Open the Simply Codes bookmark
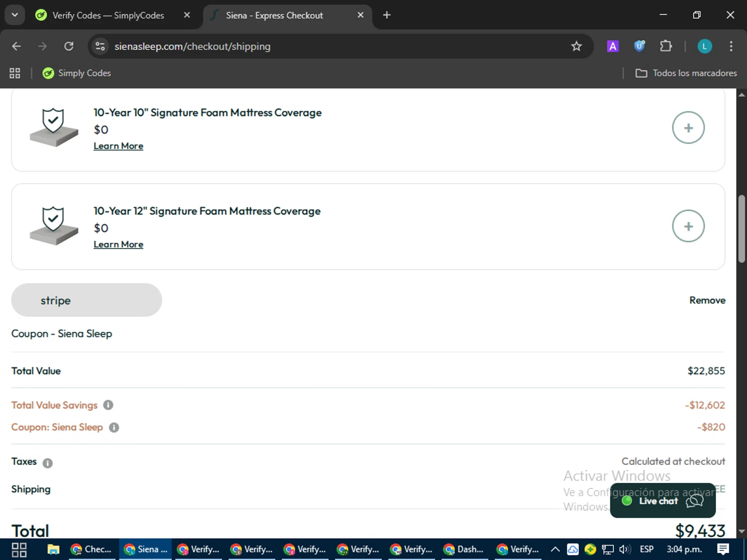747x560 pixels. coord(77,73)
